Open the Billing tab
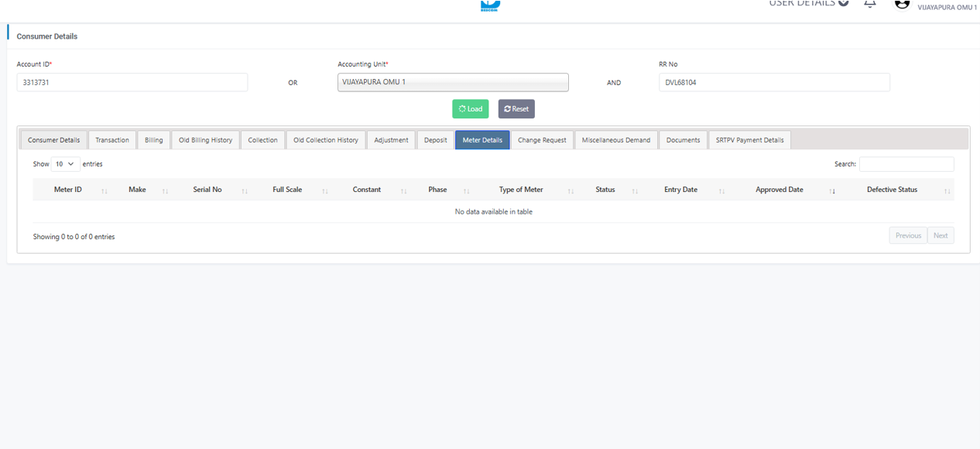980x449 pixels. pyautogui.click(x=154, y=140)
